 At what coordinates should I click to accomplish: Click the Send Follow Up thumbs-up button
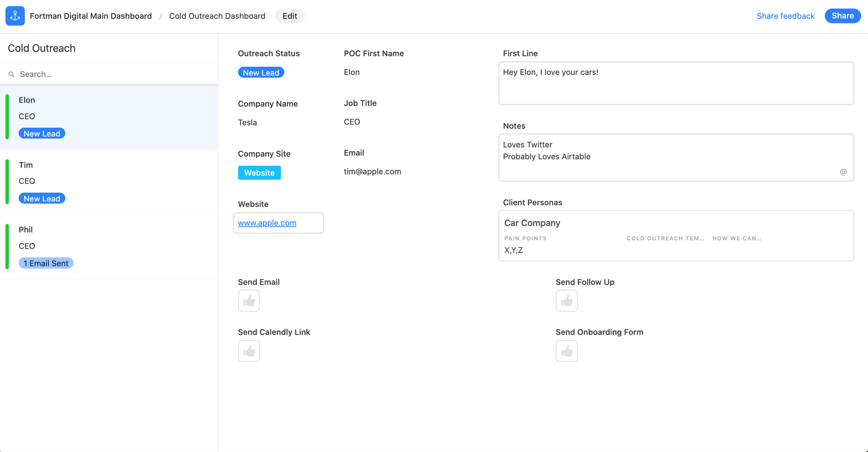click(566, 301)
